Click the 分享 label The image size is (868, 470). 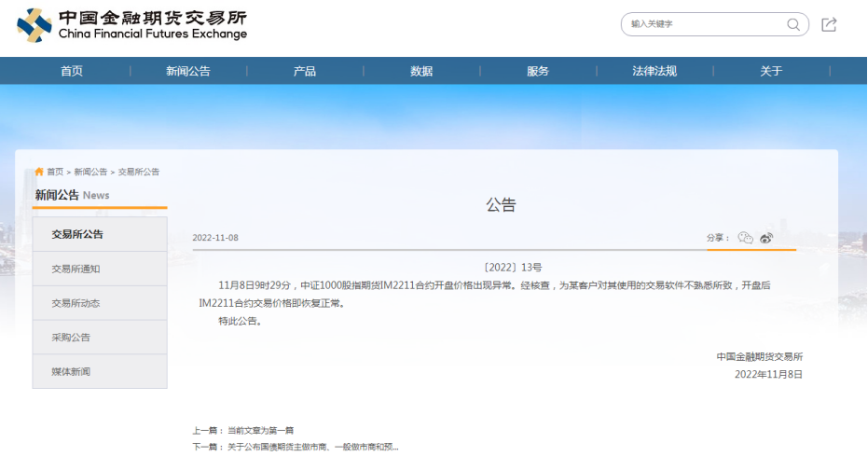718,238
